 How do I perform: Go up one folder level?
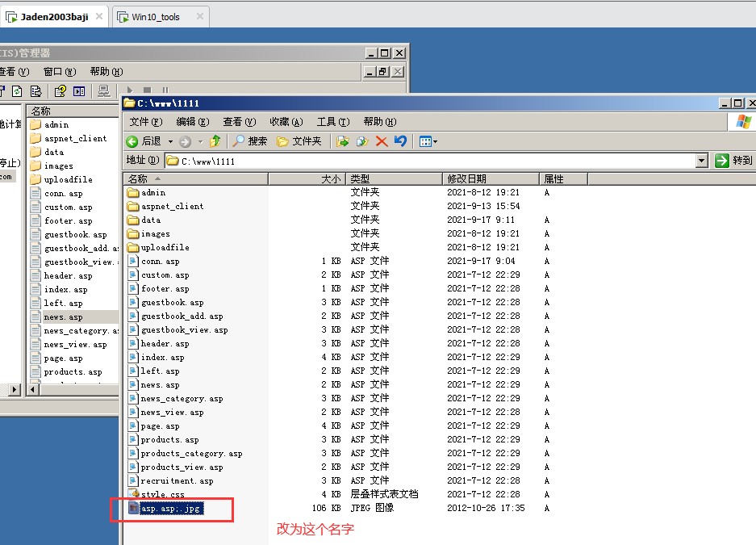pos(215,141)
